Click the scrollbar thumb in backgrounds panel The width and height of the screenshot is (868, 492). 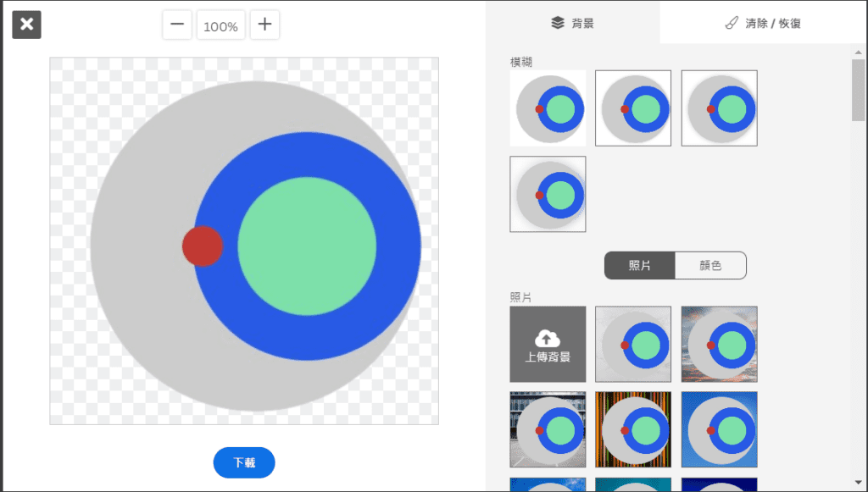858,90
